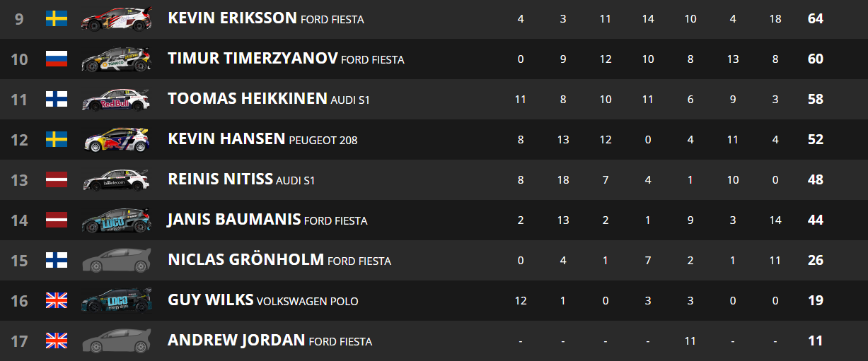
Task: Select the Red Bull Audi car image for Heikkinen
Action: click(x=117, y=100)
